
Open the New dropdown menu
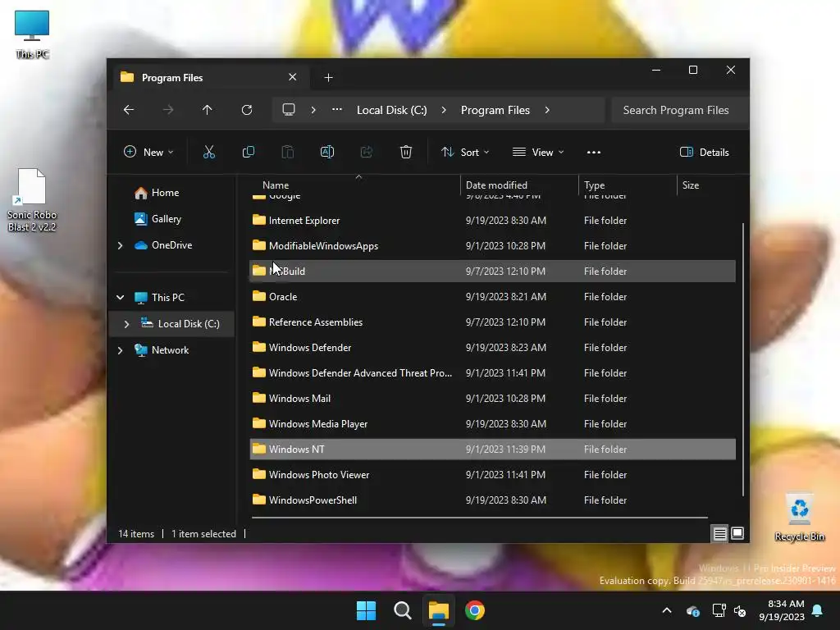click(x=149, y=152)
